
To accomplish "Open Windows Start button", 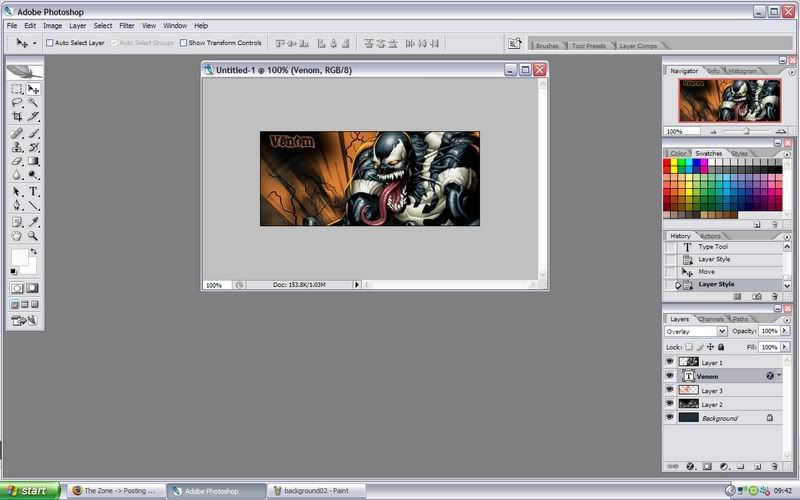I will point(30,490).
